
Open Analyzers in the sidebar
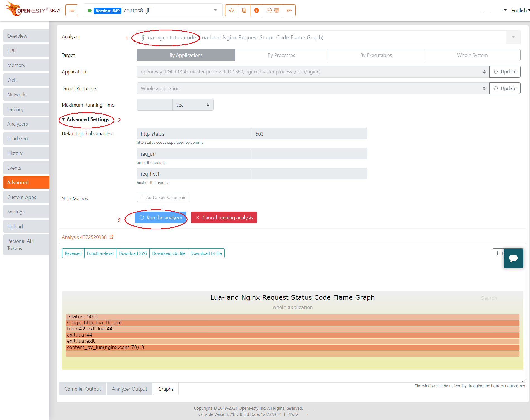(26, 124)
